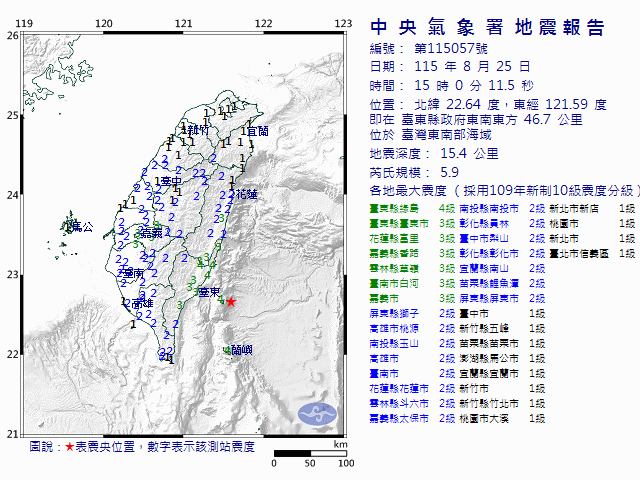
Task: Click the magnitude line 芮氏規模 5.9
Action: 414,172
